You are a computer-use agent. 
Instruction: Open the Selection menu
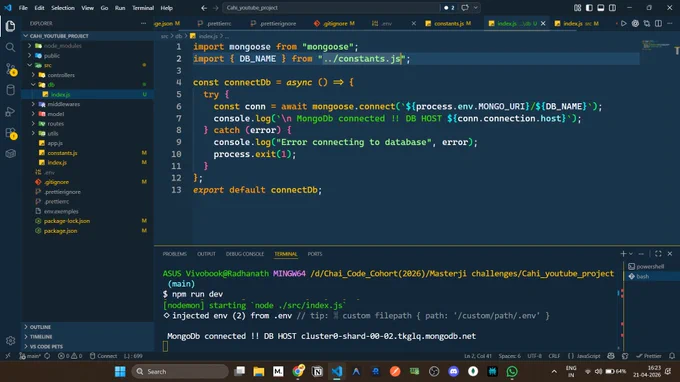tap(62, 8)
